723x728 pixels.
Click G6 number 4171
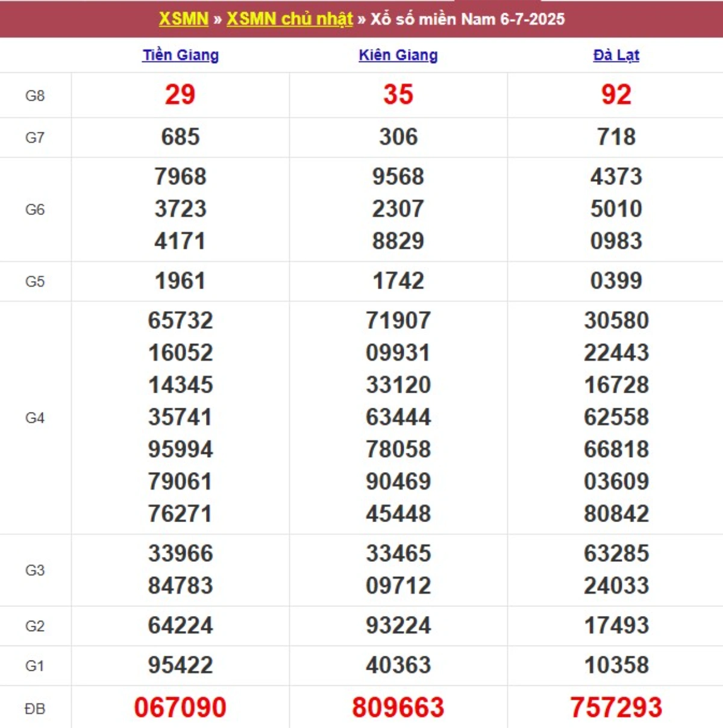point(180,241)
